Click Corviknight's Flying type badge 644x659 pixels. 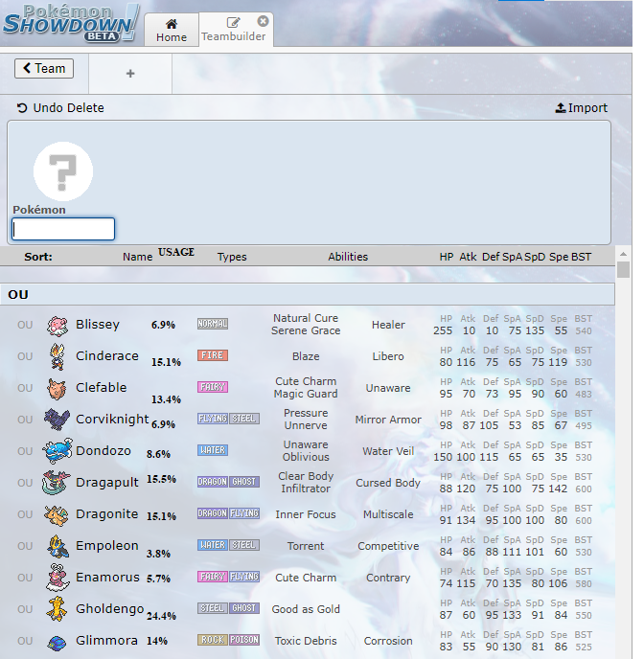(213, 419)
